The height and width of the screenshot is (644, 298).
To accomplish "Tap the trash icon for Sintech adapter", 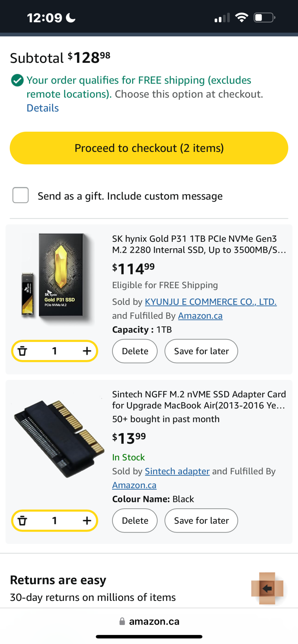I will 22,520.
